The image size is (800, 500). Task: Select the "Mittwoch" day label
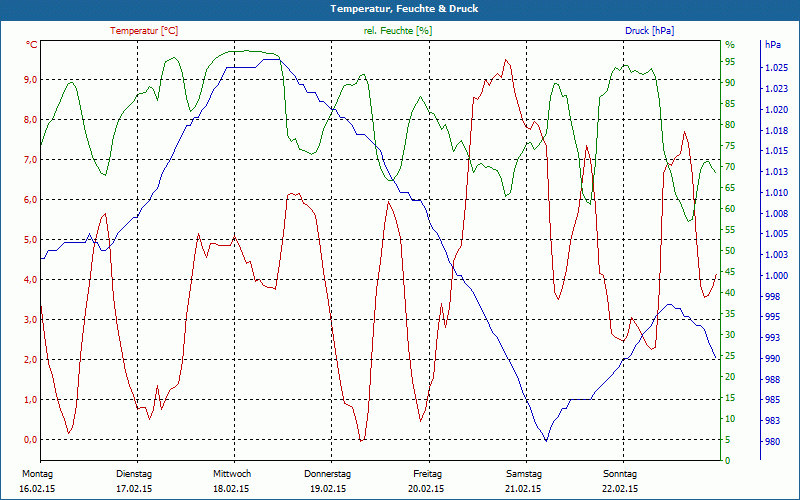232,474
